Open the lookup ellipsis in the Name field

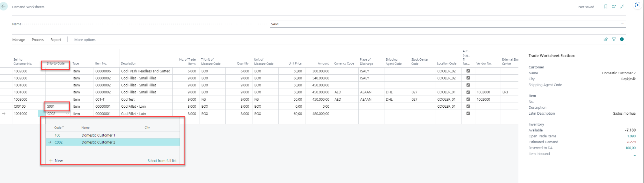[x=622, y=24]
